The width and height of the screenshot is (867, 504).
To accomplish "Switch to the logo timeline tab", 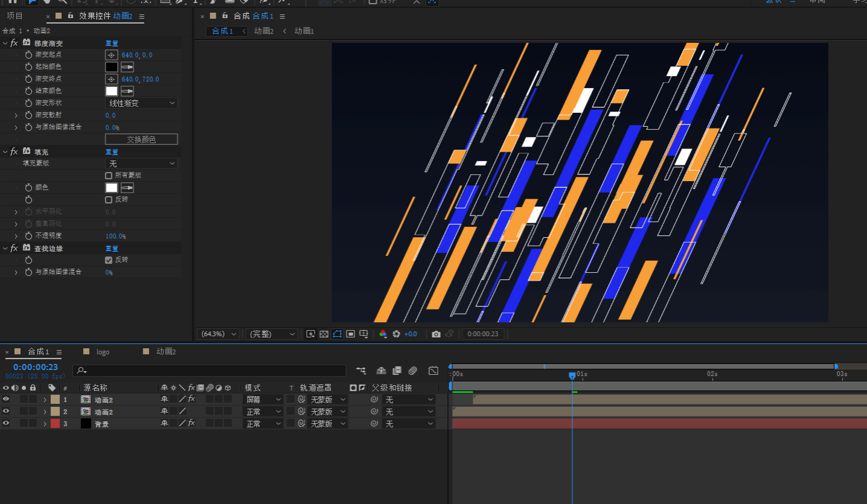I will click(103, 352).
